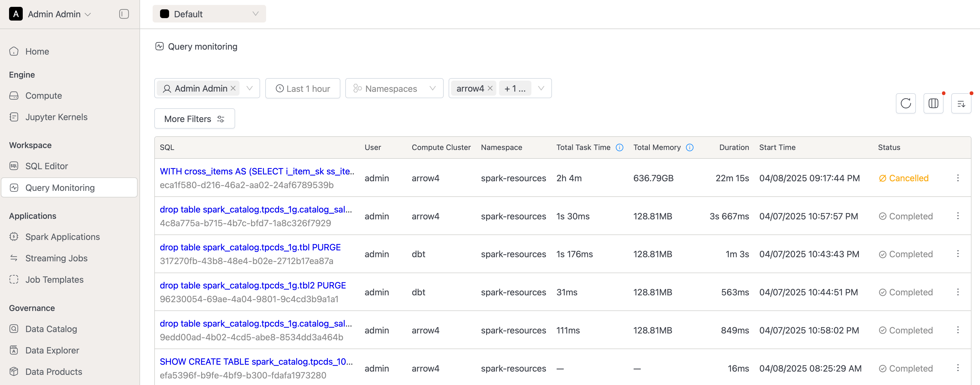Viewport: 980px width, 385px height.
Task: Open actions menu for the Cancelled query
Action: point(958,178)
